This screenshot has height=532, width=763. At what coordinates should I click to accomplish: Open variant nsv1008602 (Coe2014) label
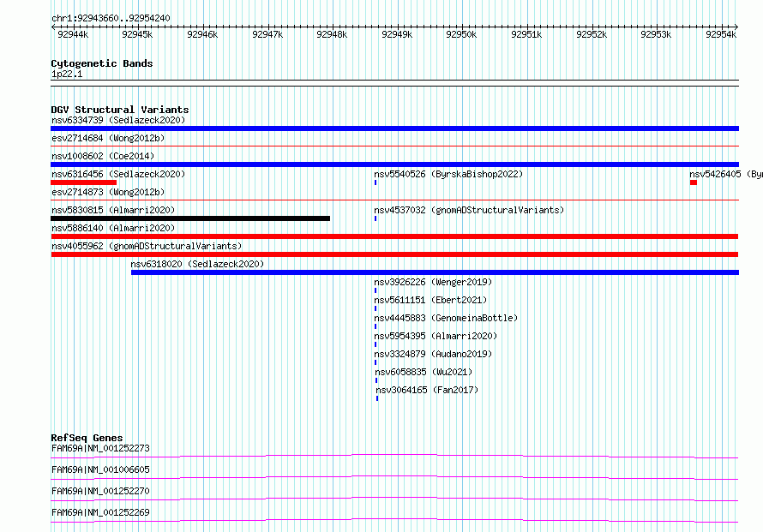click(x=103, y=156)
